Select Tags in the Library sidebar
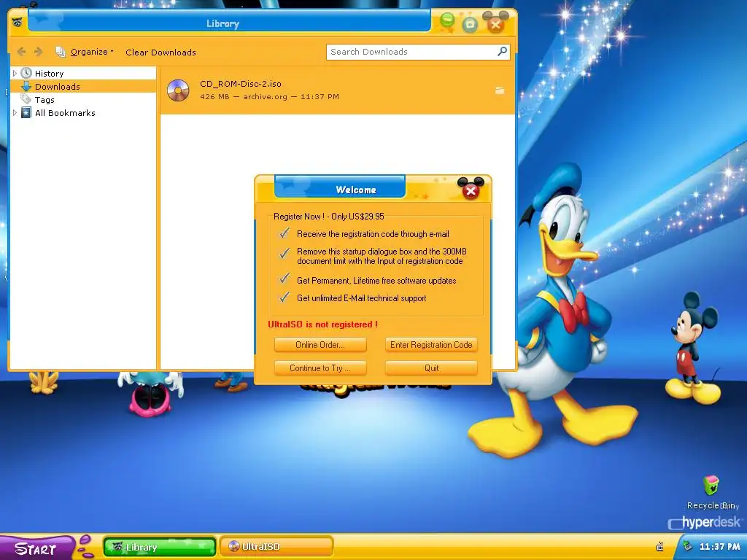The height and width of the screenshot is (560, 747). point(44,100)
